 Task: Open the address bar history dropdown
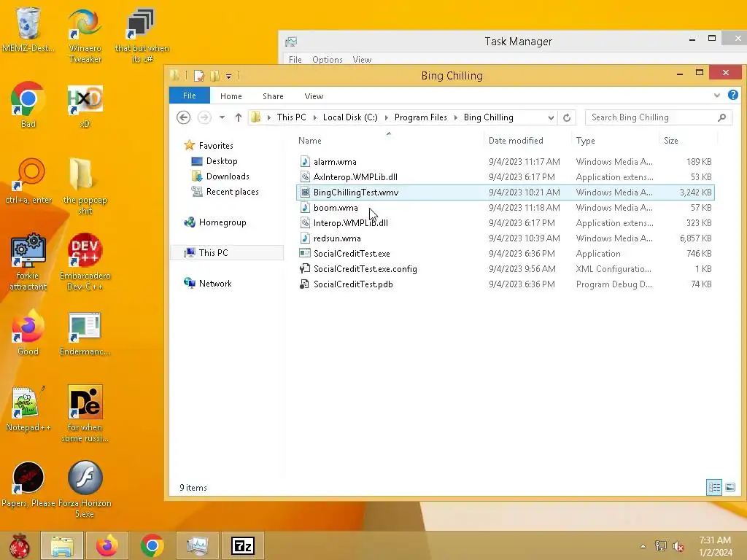pyautogui.click(x=551, y=117)
